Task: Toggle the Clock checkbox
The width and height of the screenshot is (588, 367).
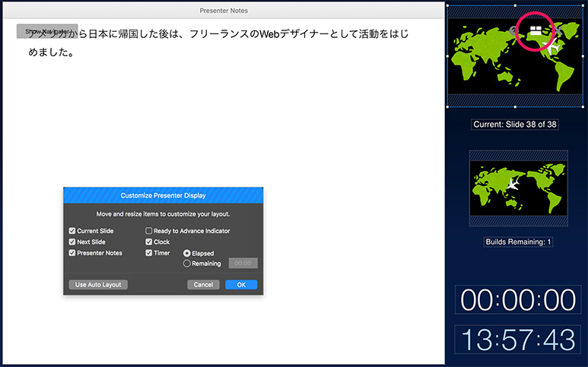Action: [149, 242]
